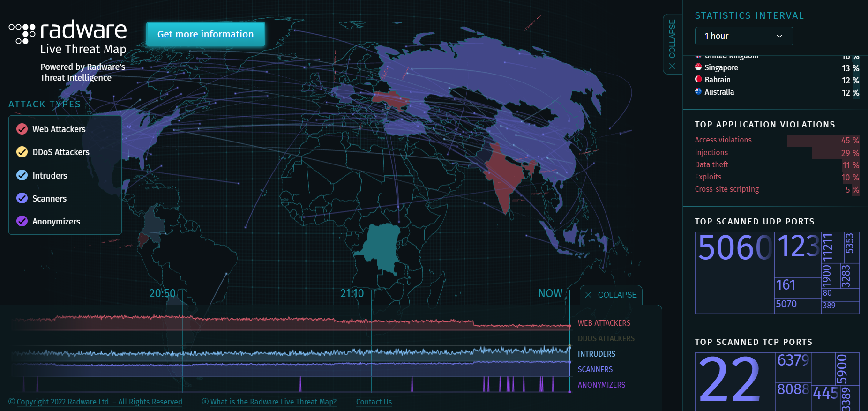The image size is (868, 411).
Task: Click UDP port 5070 tile
Action: click(x=798, y=306)
